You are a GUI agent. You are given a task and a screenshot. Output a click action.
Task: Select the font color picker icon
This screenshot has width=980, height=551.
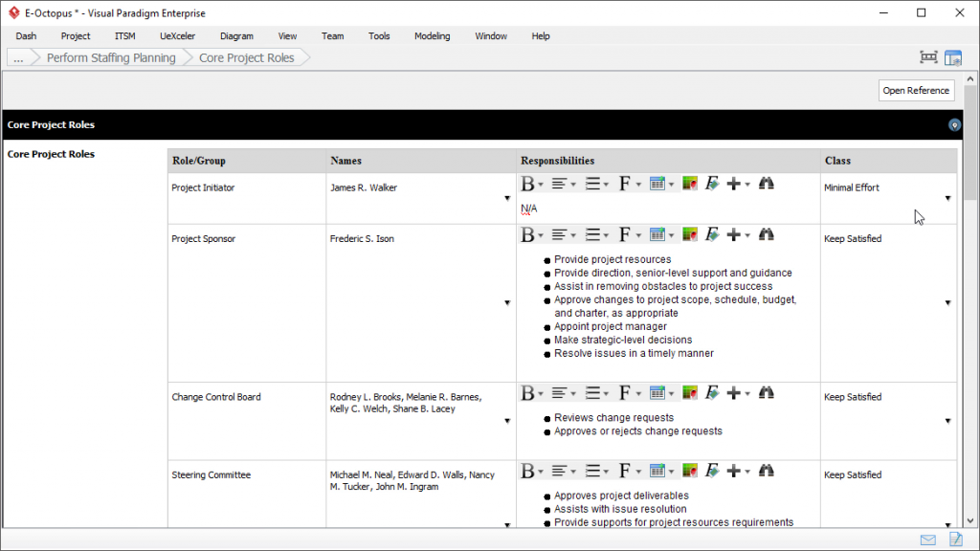pyautogui.click(x=690, y=183)
